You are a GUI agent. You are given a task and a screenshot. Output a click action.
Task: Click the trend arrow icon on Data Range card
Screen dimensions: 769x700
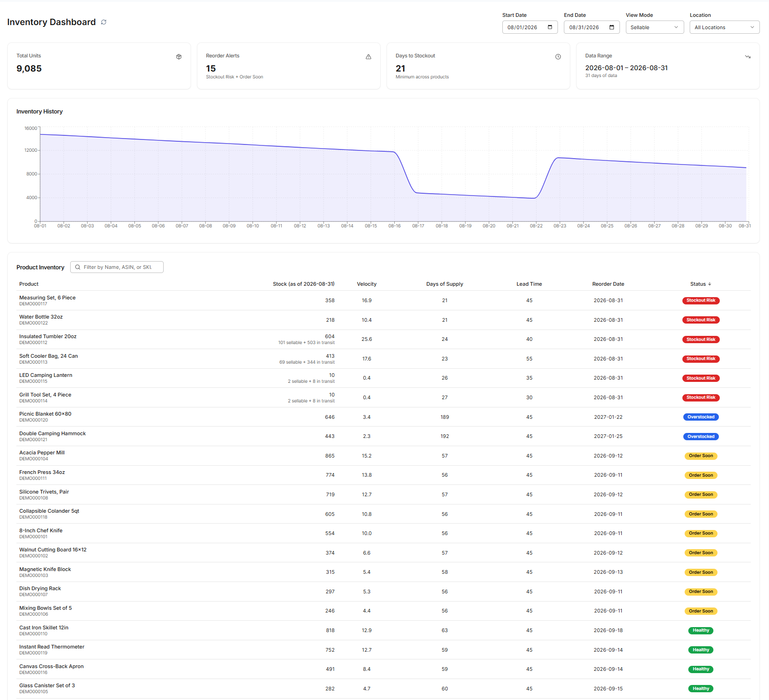tap(748, 57)
